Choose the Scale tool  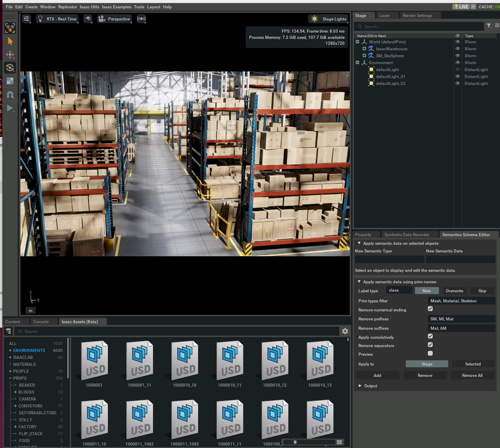[x=10, y=81]
